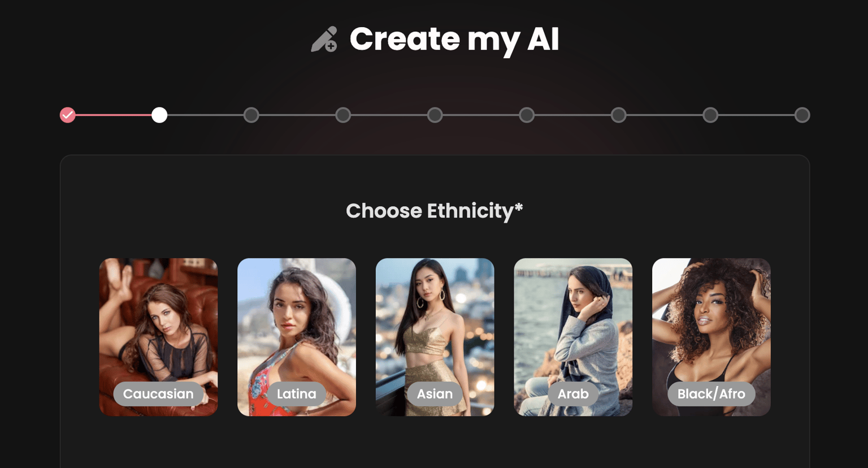The image size is (868, 468).
Task: Choose the Asian ethnicity card
Action: click(435, 337)
